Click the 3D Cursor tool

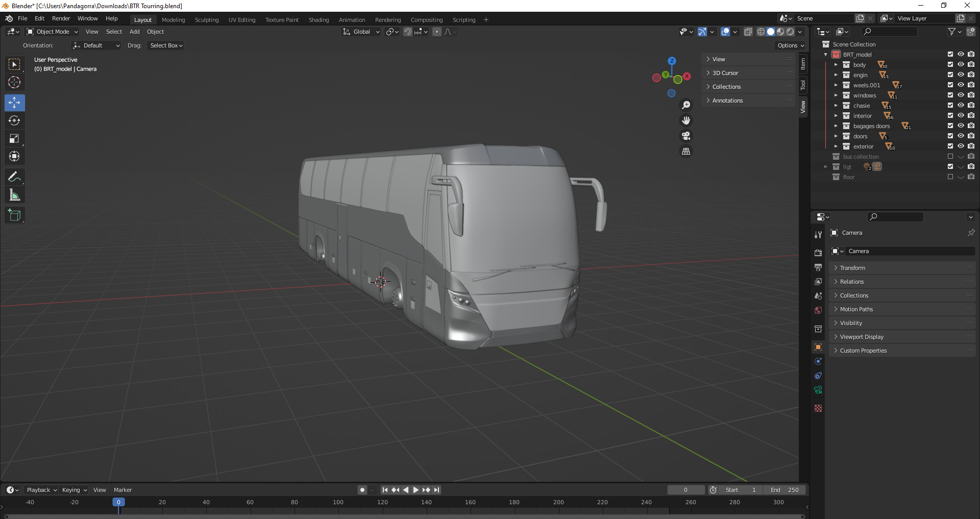(x=14, y=82)
